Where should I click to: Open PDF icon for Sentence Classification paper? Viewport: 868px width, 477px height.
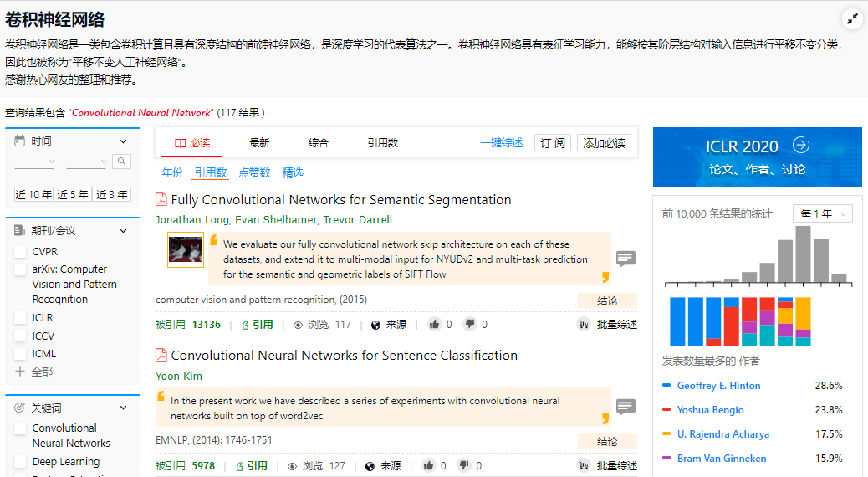tap(161, 355)
